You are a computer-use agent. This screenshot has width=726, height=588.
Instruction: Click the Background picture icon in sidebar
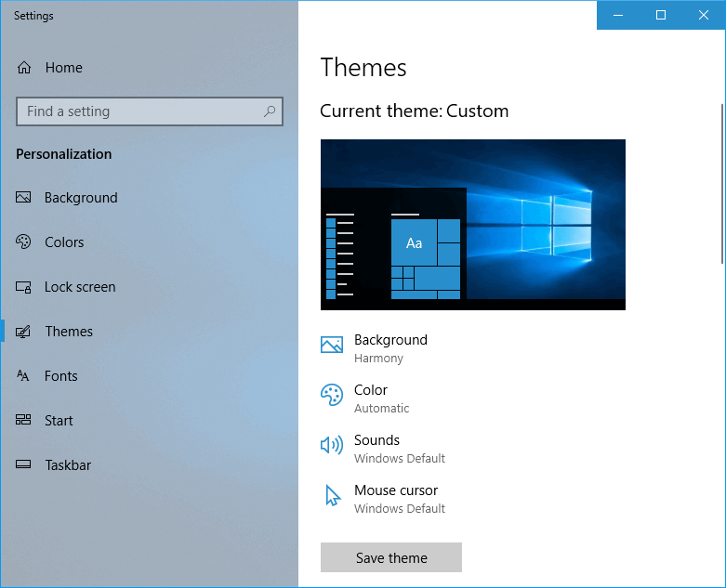(23, 198)
